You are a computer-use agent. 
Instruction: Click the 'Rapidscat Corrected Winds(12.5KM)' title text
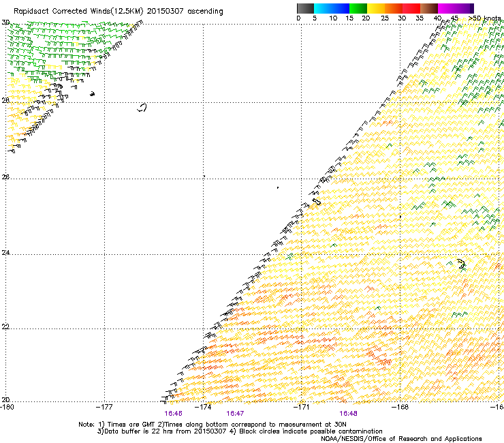[78, 12]
